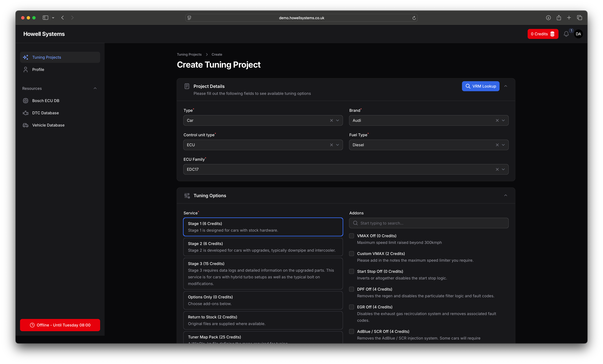Go to Tuning Projects in sidebar
Viewport: 603px width, 364px height.
(46, 57)
